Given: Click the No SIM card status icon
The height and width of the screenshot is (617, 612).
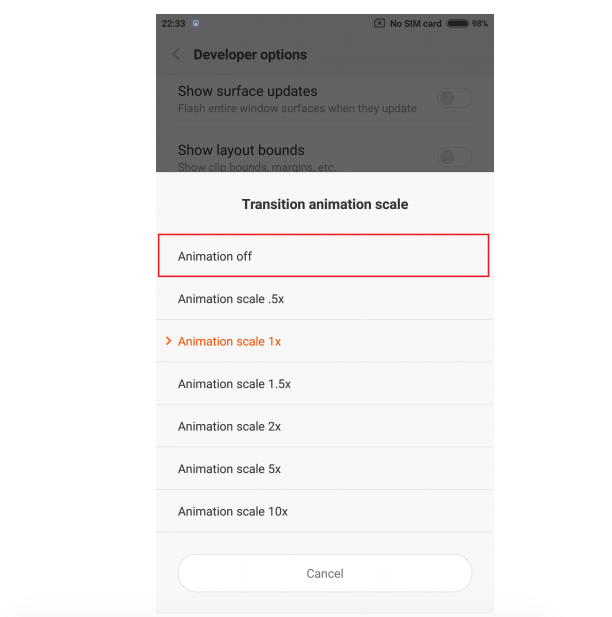Looking at the screenshot, I should click(x=380, y=23).
